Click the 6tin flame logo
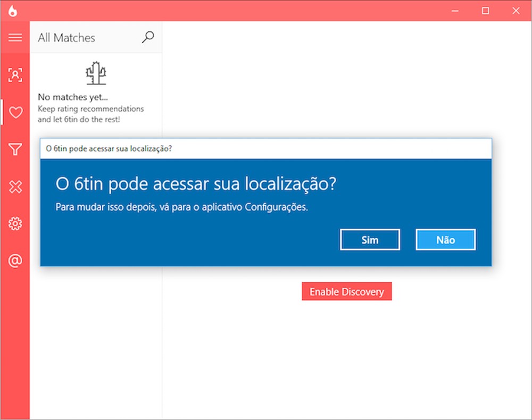Viewport: 532px width, 420px height. point(13,11)
